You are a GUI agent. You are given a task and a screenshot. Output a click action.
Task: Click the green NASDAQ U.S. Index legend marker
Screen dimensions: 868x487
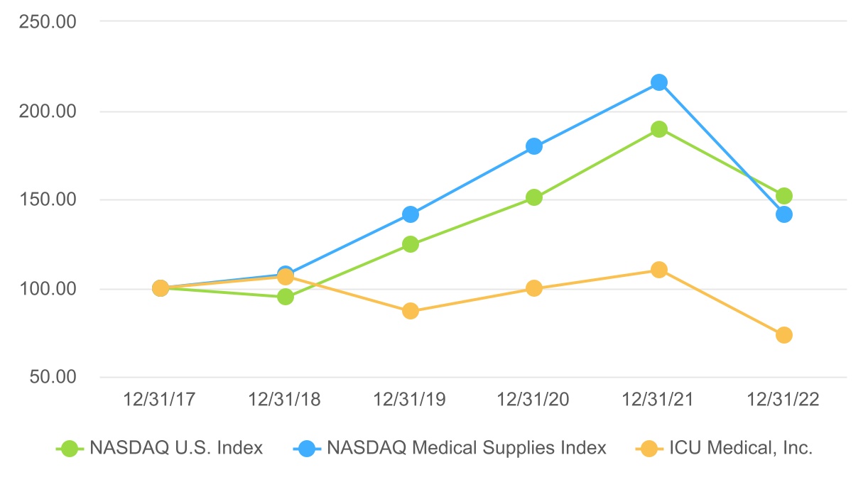coord(69,449)
